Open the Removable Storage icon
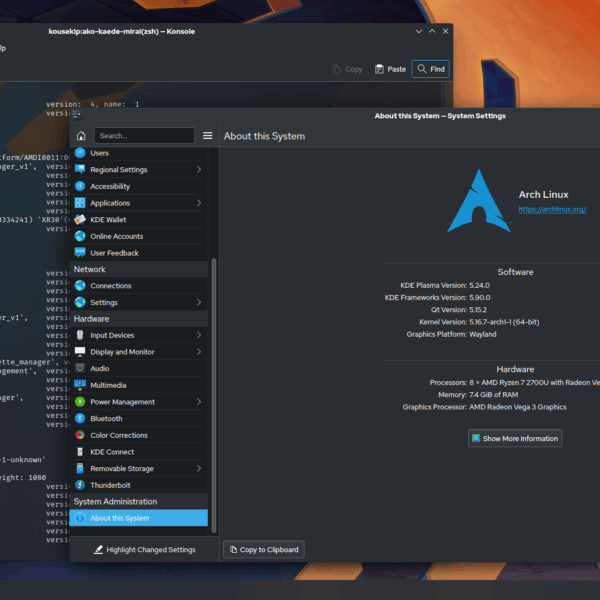 click(x=80, y=468)
